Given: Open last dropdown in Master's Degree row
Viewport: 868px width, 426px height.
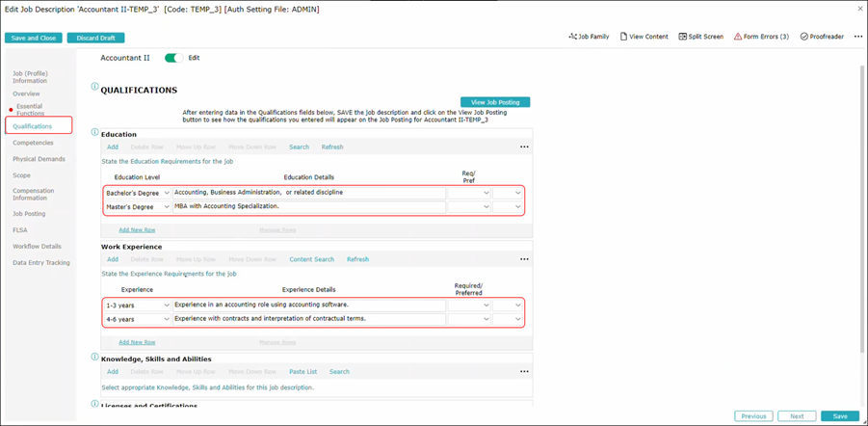Looking at the screenshot, I should [508, 206].
